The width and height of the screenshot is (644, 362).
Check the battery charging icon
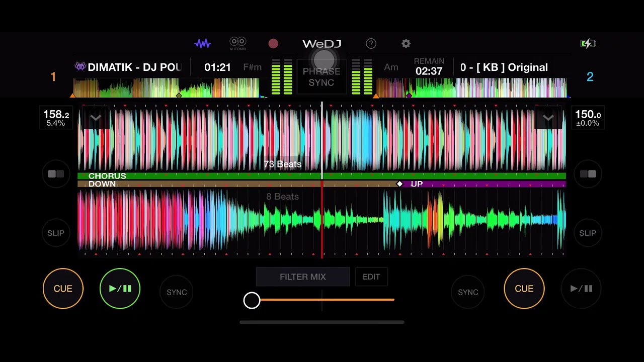coord(588,44)
